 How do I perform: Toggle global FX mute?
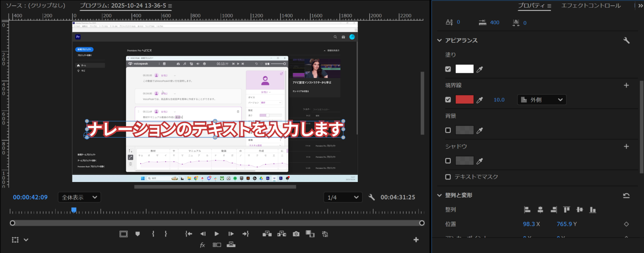pyautogui.click(x=203, y=245)
